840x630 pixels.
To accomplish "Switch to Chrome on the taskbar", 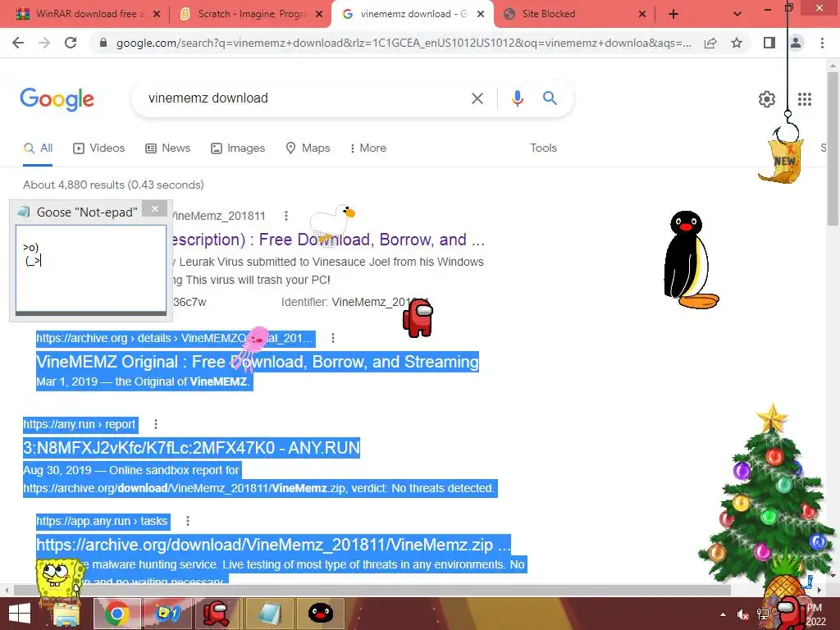I will 116,614.
